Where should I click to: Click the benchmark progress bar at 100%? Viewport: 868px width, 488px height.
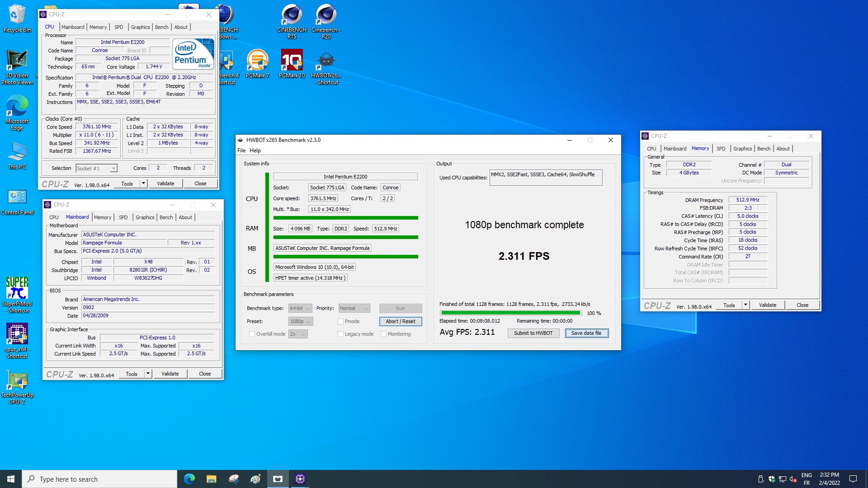coord(511,313)
